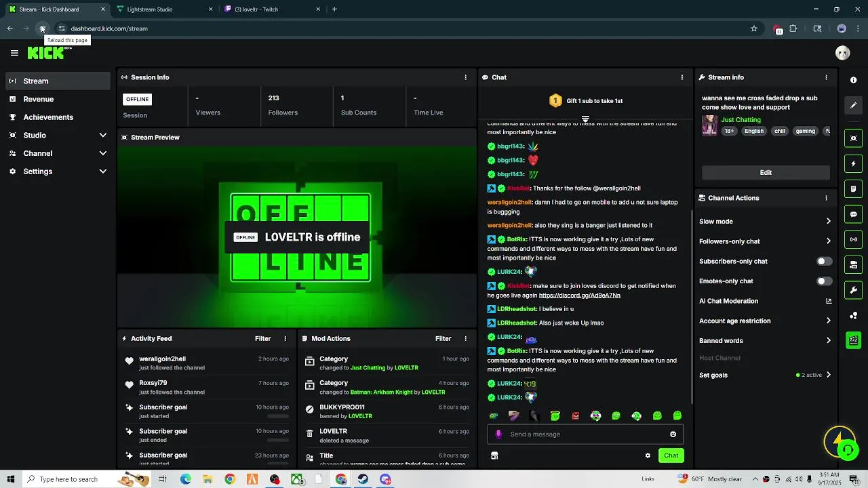The width and height of the screenshot is (868, 488).
Task: Open Activity Feed three-dot menu
Action: click(285, 338)
